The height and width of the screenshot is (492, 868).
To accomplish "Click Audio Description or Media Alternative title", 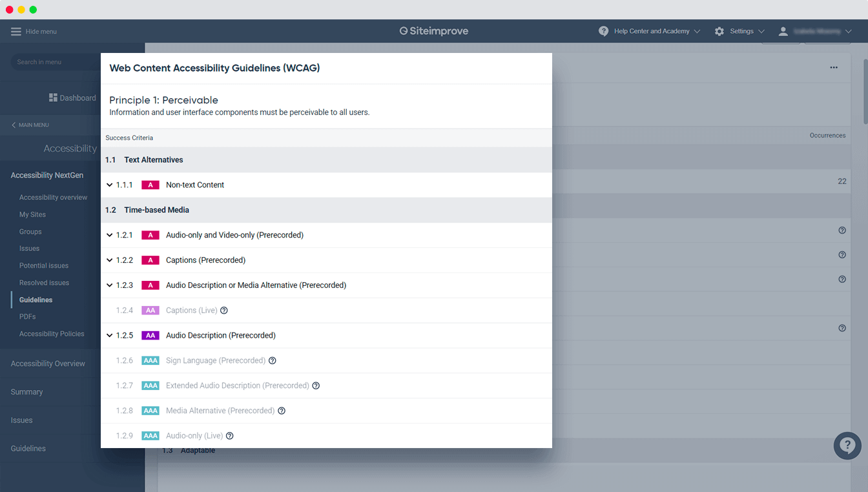I will tap(256, 285).
